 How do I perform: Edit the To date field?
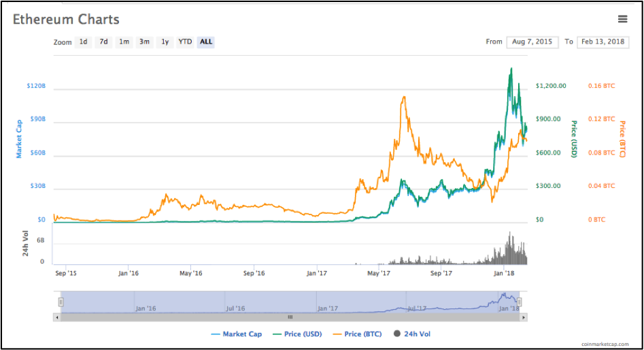pyautogui.click(x=603, y=42)
